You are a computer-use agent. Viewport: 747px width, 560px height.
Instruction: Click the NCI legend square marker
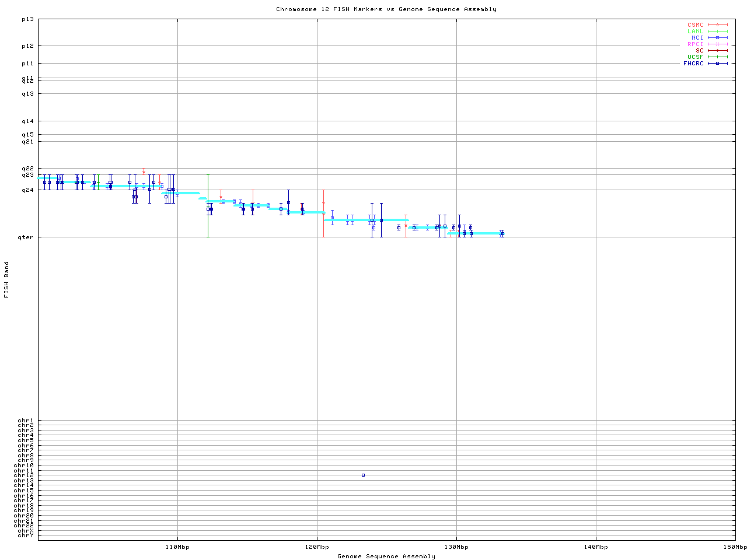coord(717,38)
